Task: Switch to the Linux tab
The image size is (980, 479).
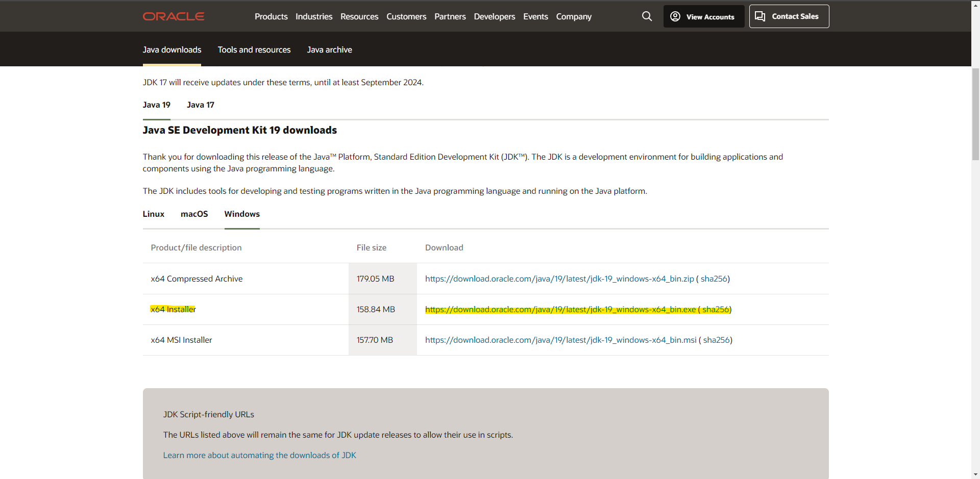Action: pyautogui.click(x=153, y=214)
